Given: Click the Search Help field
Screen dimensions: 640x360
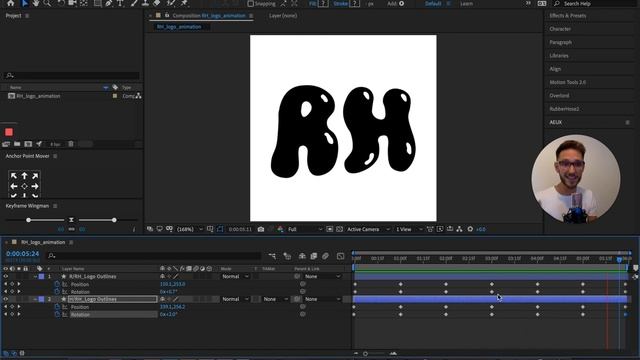Looking at the screenshot, I should click(593, 4).
